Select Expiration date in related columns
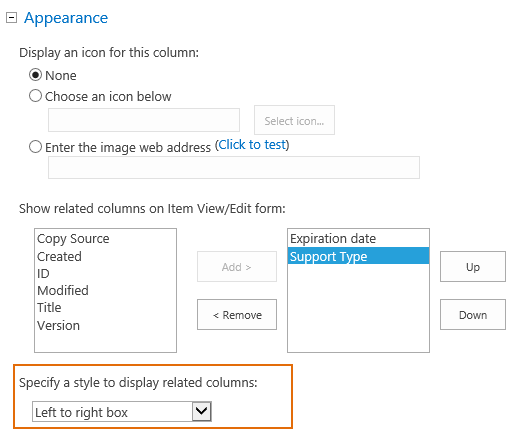 [x=358, y=239]
